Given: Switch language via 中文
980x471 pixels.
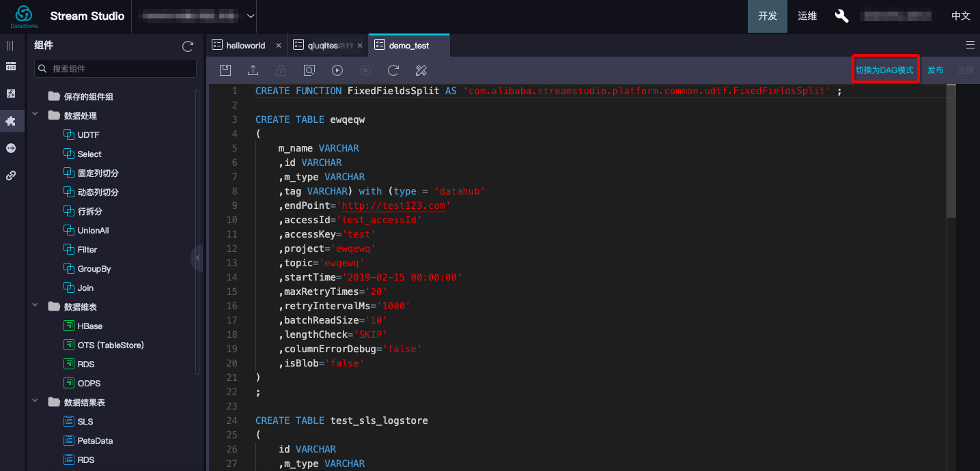Looking at the screenshot, I should pos(961,16).
